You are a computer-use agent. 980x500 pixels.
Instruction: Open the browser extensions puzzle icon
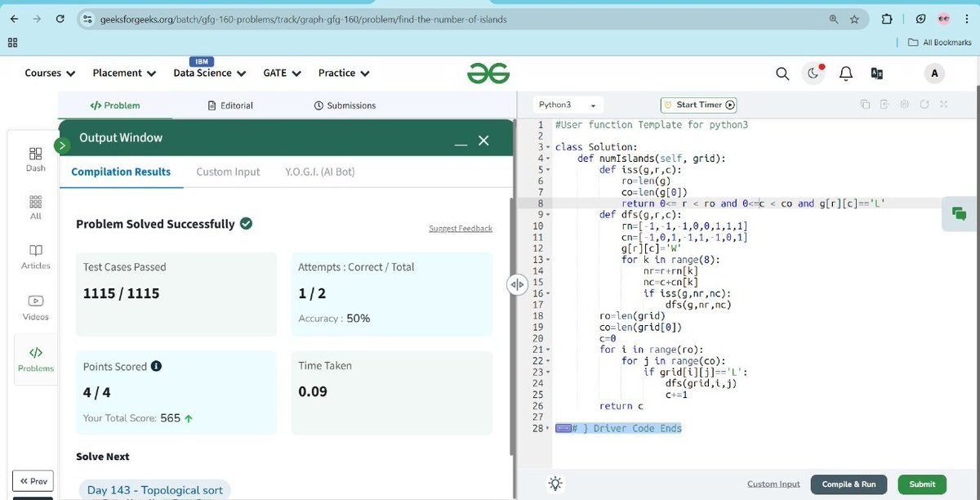click(887, 19)
